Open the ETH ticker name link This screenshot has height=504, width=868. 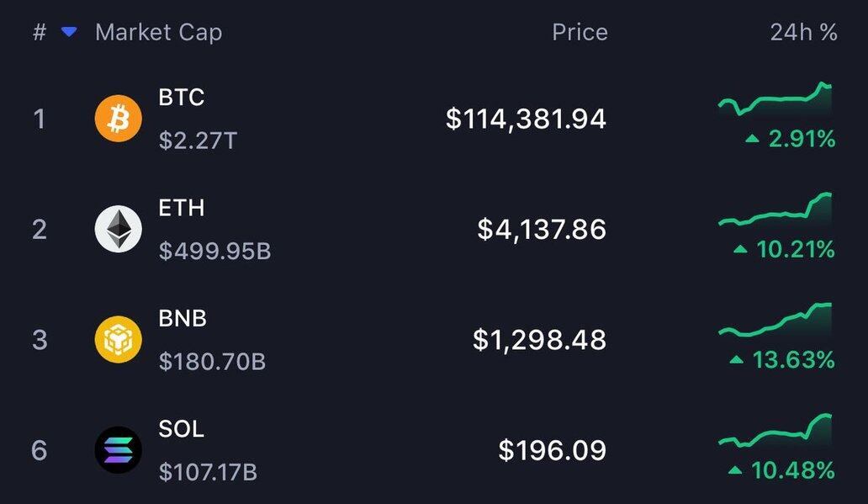tap(181, 207)
